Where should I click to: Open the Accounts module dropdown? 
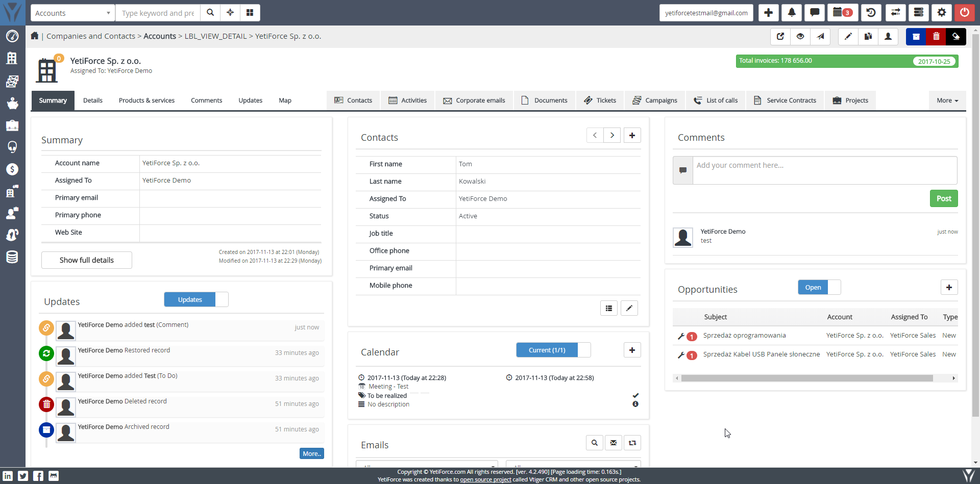click(73, 13)
